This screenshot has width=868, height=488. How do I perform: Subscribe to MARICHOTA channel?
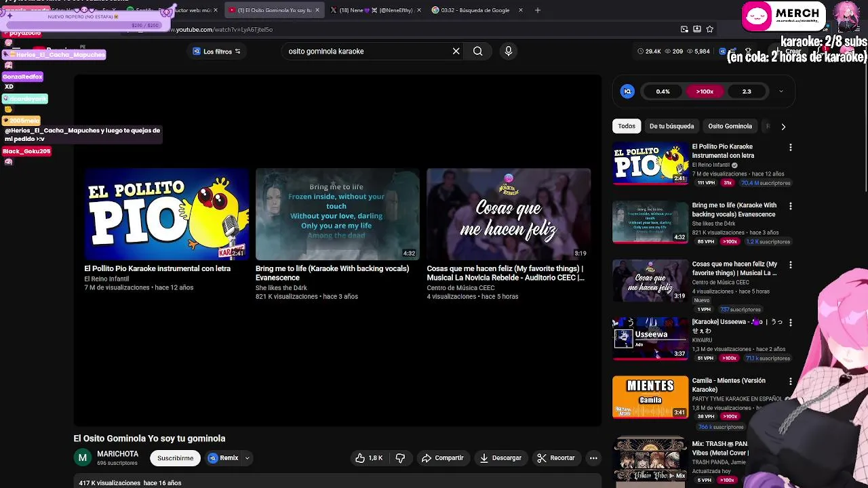click(x=175, y=458)
